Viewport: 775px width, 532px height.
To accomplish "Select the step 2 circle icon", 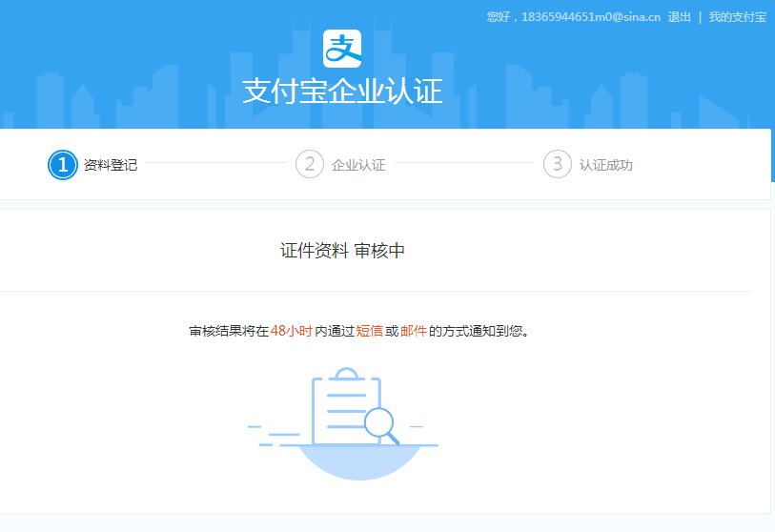I will point(310,164).
